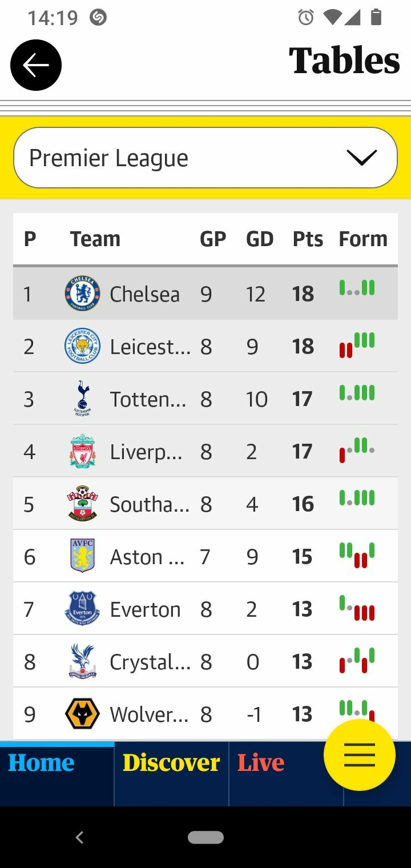This screenshot has height=868, width=411.
Task: Tap the Everton club crest
Action: tap(82, 609)
